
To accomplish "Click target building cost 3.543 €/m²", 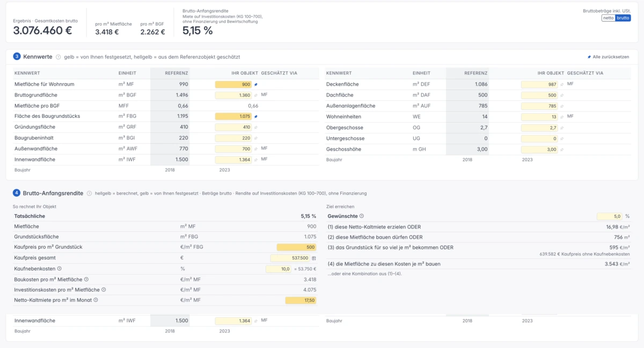I will point(617,264).
